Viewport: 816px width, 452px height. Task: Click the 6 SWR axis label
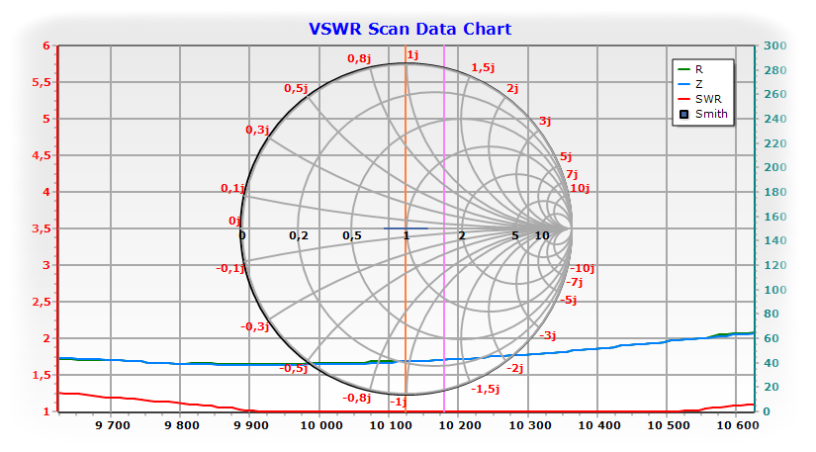click(46, 46)
